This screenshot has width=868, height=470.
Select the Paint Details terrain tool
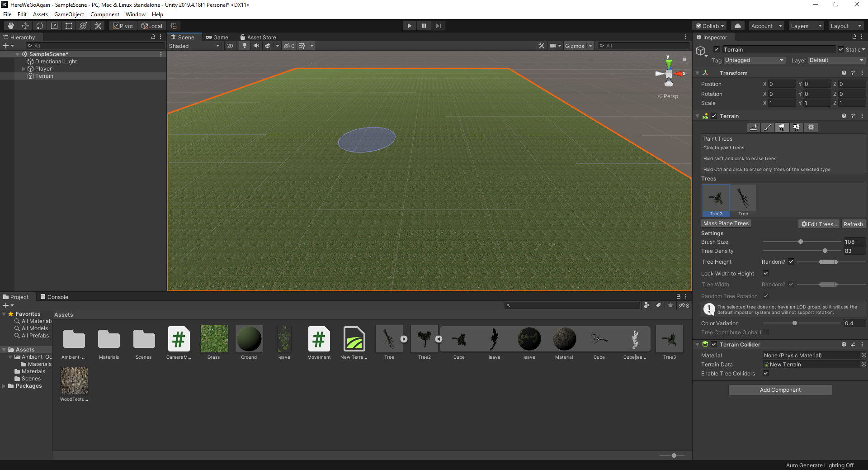[796, 128]
